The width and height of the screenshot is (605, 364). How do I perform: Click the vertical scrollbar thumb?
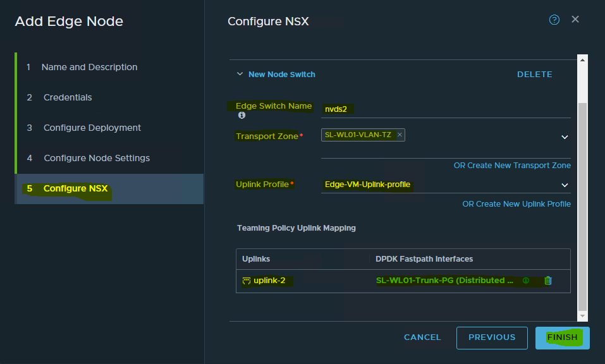[x=582, y=206]
